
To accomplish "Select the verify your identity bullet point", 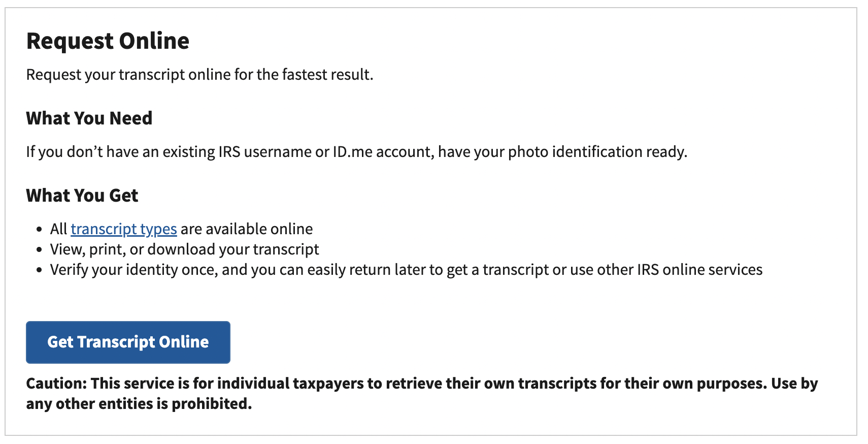I will (406, 270).
